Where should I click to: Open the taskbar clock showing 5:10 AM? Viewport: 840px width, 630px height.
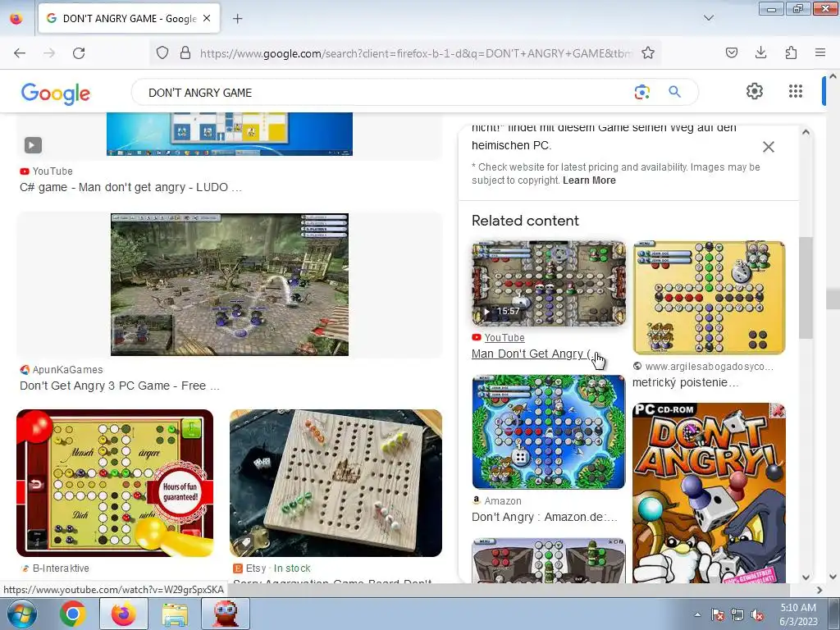coord(798,614)
